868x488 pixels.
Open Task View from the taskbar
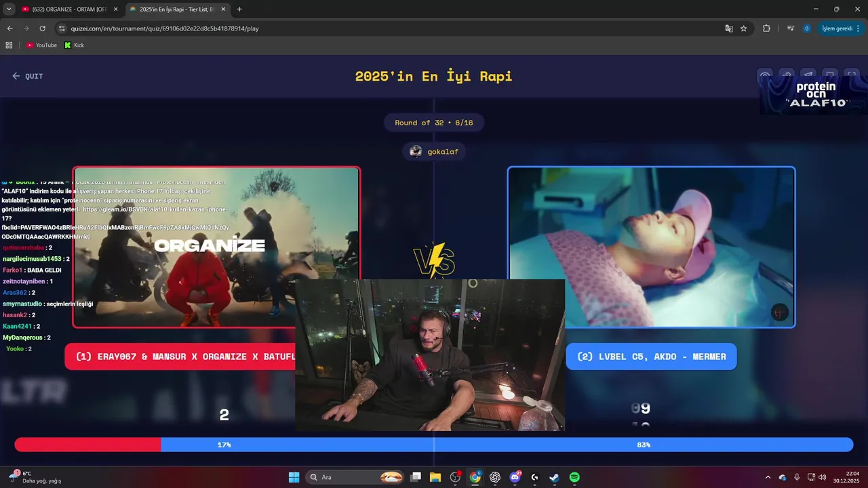pos(416,477)
